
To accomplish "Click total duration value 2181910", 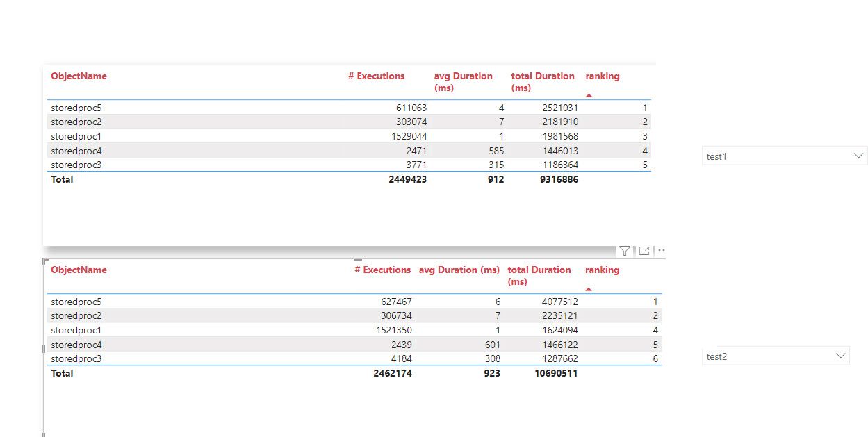I will [x=559, y=122].
